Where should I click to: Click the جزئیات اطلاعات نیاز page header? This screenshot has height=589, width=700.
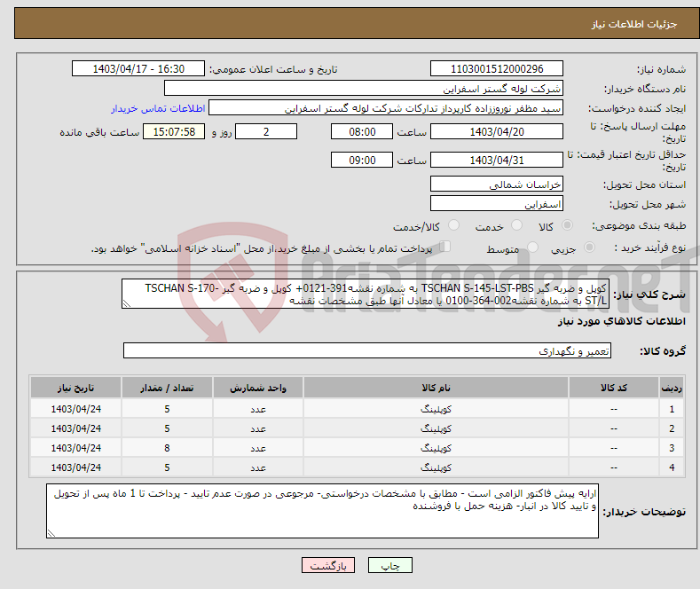point(634,24)
